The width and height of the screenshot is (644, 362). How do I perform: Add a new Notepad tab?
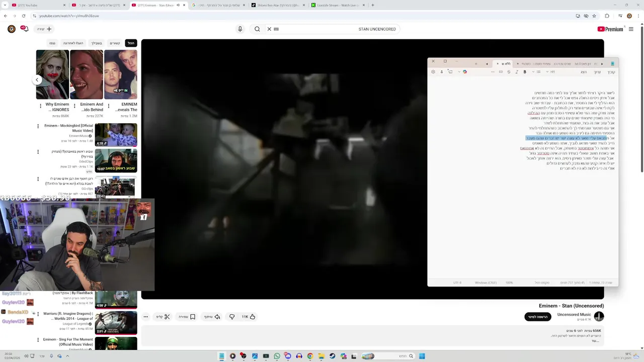click(x=476, y=64)
